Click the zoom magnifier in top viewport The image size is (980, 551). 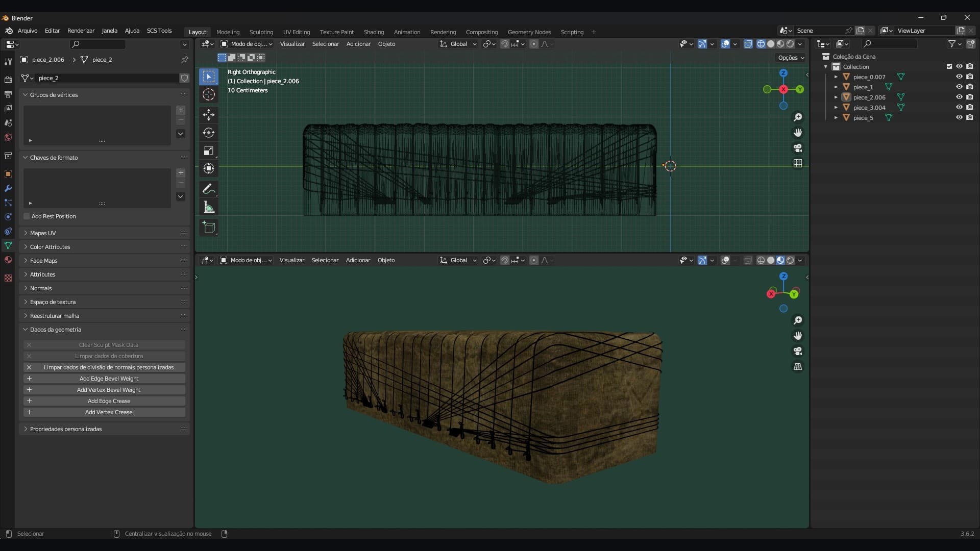(798, 117)
